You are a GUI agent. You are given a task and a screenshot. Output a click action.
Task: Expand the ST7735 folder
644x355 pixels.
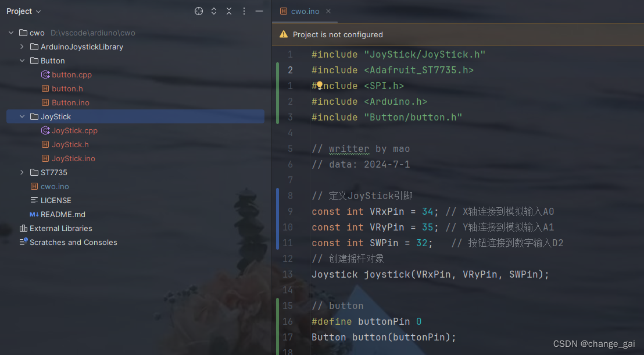pos(22,172)
